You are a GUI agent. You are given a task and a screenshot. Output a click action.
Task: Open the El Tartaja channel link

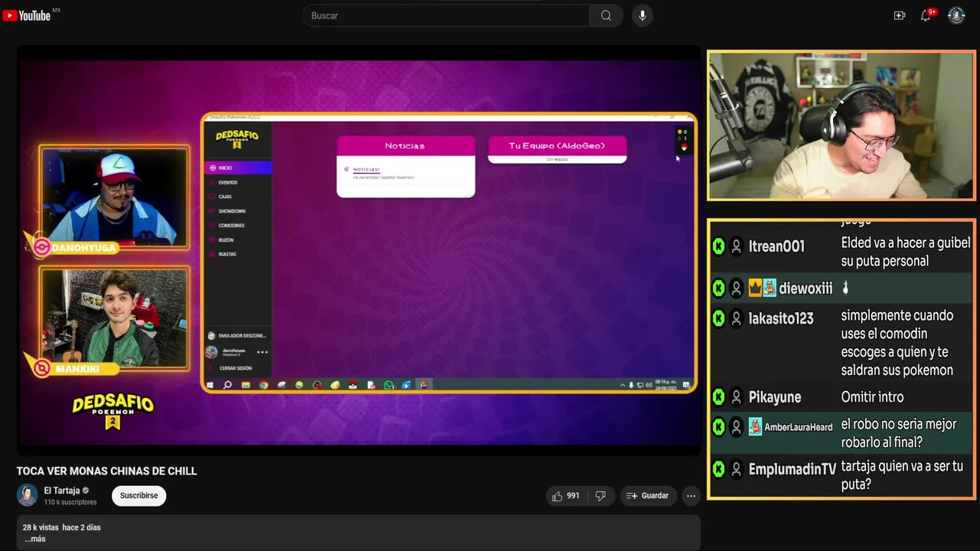point(62,491)
